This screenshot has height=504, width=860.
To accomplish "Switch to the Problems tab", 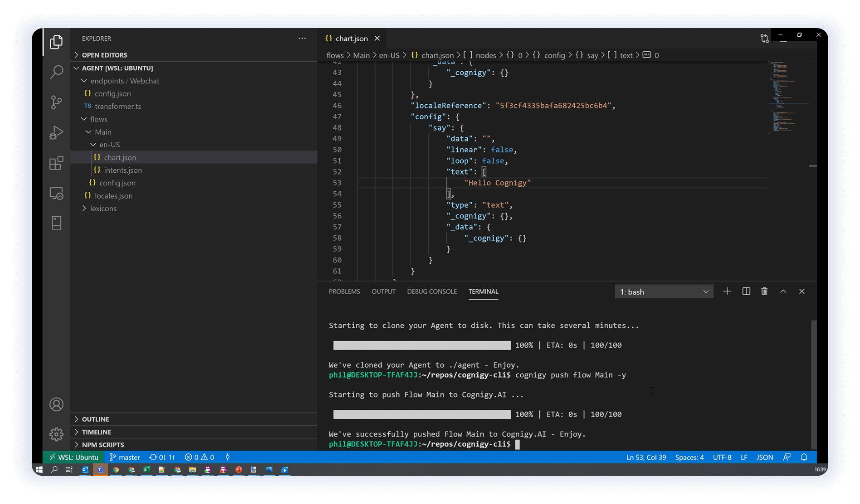I will (344, 291).
